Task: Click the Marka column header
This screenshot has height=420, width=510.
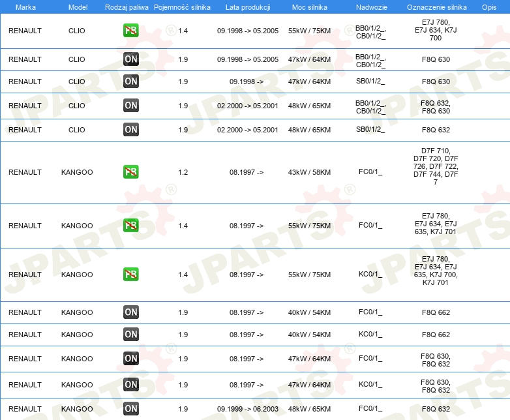Action: (x=25, y=7)
